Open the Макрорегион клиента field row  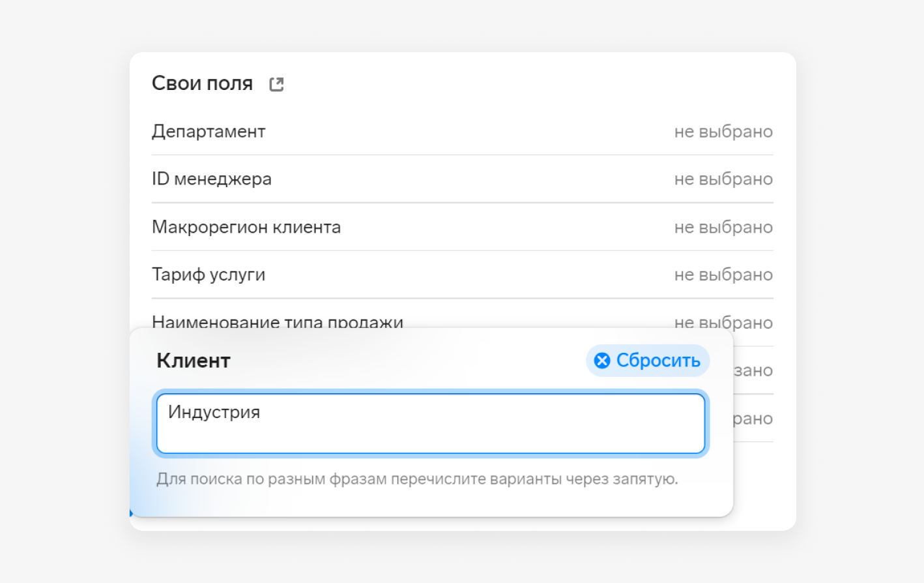coord(463,227)
